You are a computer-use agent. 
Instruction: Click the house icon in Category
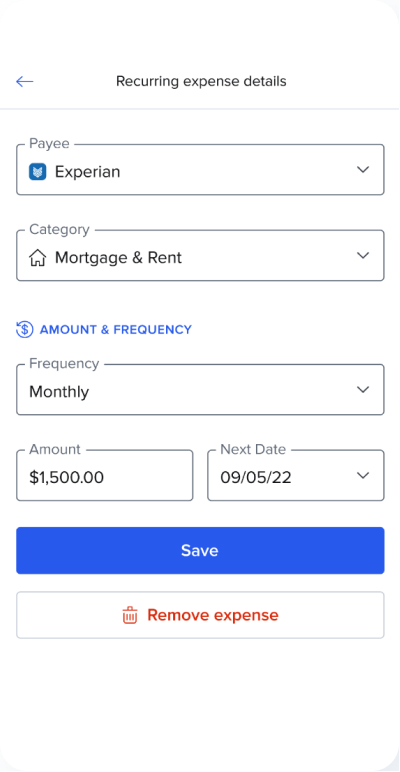click(37, 257)
